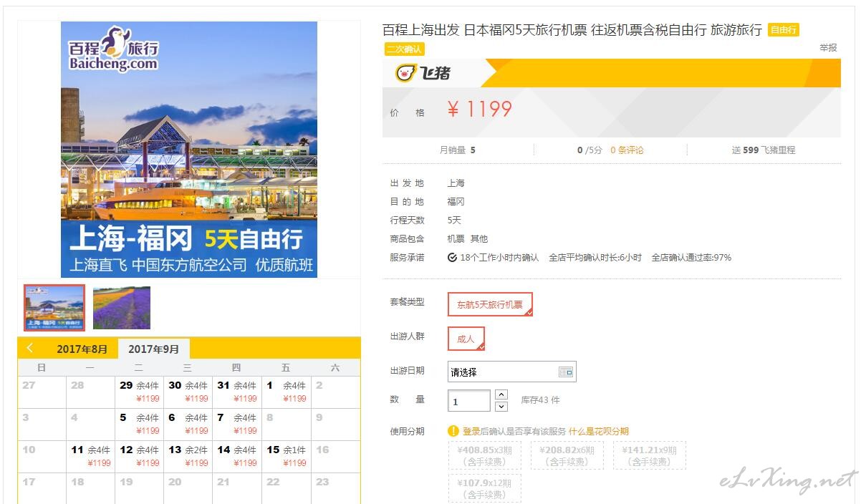866x504 pixels.
Task: Click the 自由行 tag badge
Action: (x=783, y=30)
